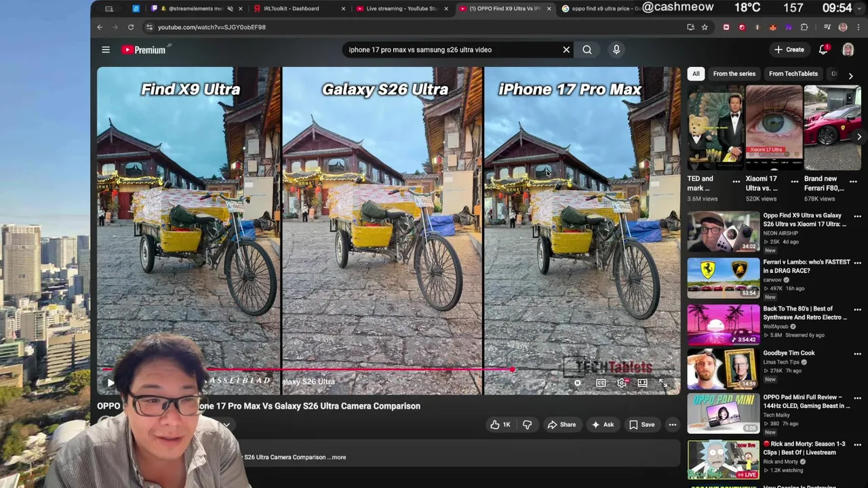Open menu for Oppo Find X9 NEON AIRSHIP video
The image size is (868, 488).
click(857, 216)
